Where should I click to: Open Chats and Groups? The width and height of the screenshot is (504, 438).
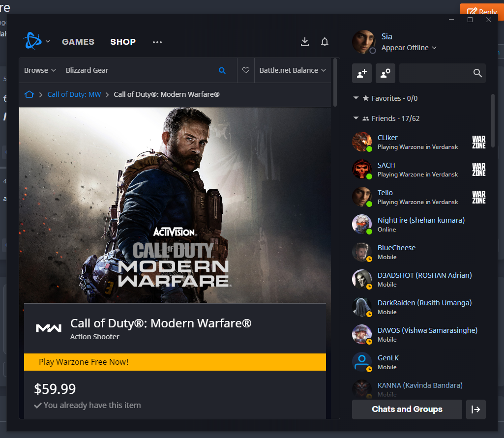pyautogui.click(x=407, y=409)
